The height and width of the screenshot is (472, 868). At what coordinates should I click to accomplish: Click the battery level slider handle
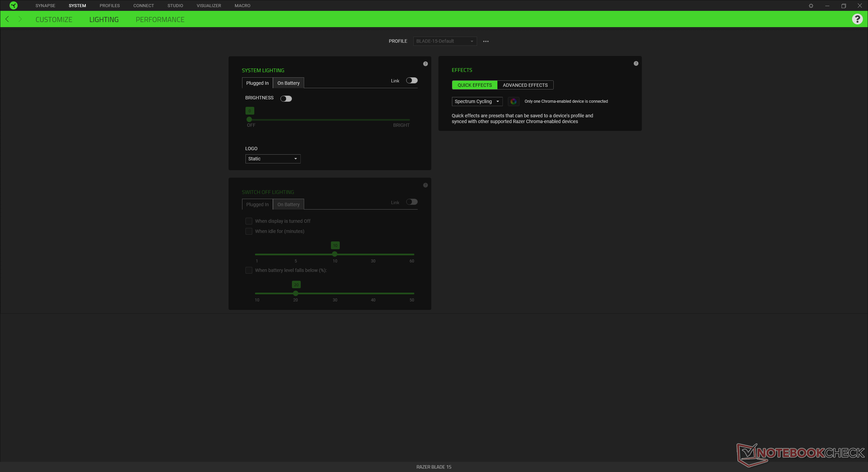point(296,293)
